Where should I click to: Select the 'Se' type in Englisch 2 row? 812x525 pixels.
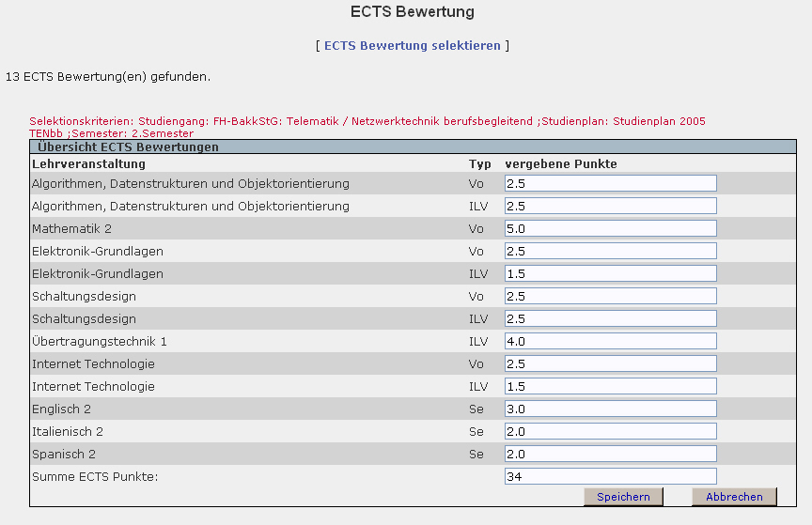click(476, 409)
